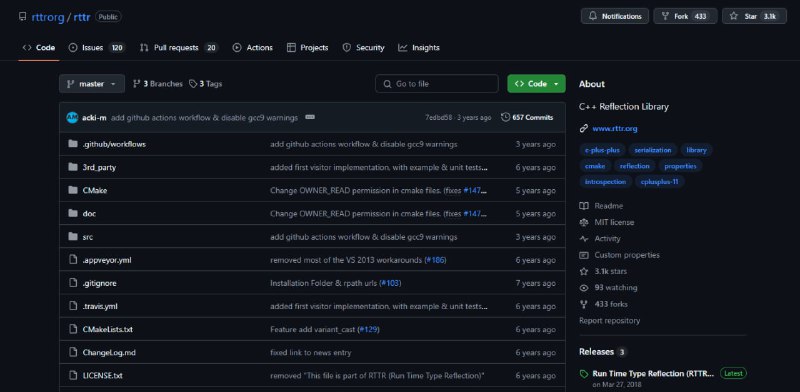Open the Actions tab
The width and height of the screenshot is (800, 392).
[x=253, y=47]
